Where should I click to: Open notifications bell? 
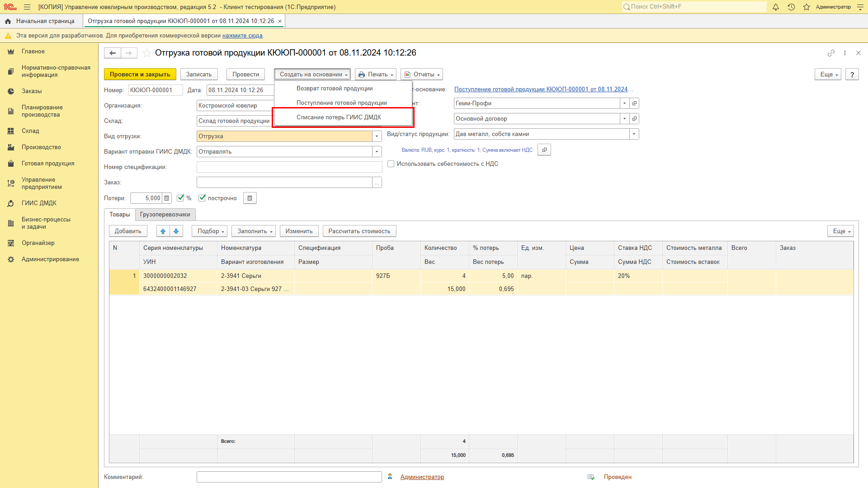776,7
